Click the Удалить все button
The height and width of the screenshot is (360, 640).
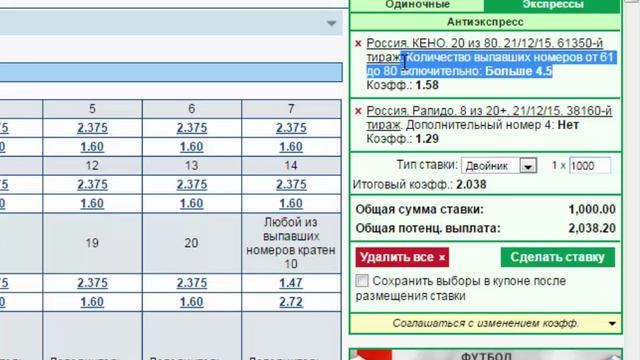pos(402,257)
